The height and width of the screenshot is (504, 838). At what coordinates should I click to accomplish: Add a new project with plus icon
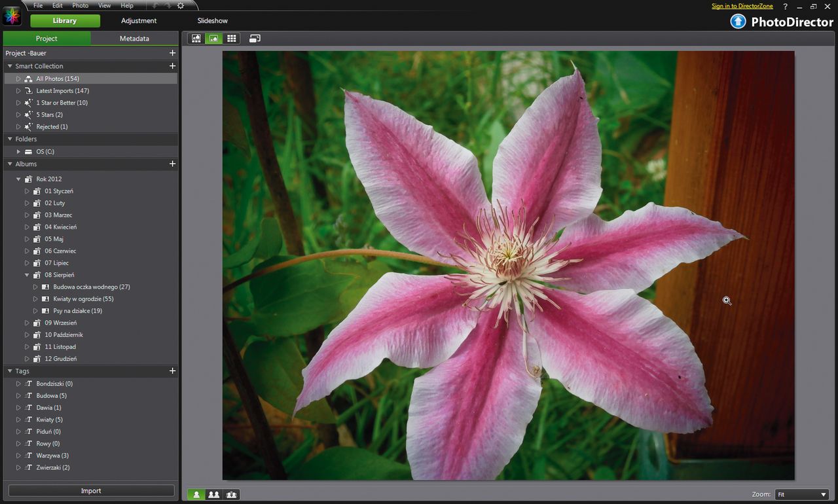point(172,53)
